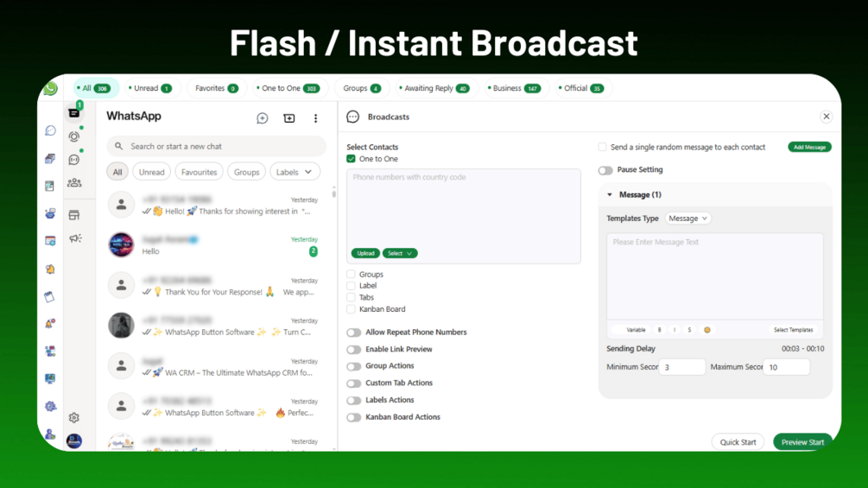Click the blue gear icon in far-left sidebar
868x488 pixels.
(x=50, y=406)
